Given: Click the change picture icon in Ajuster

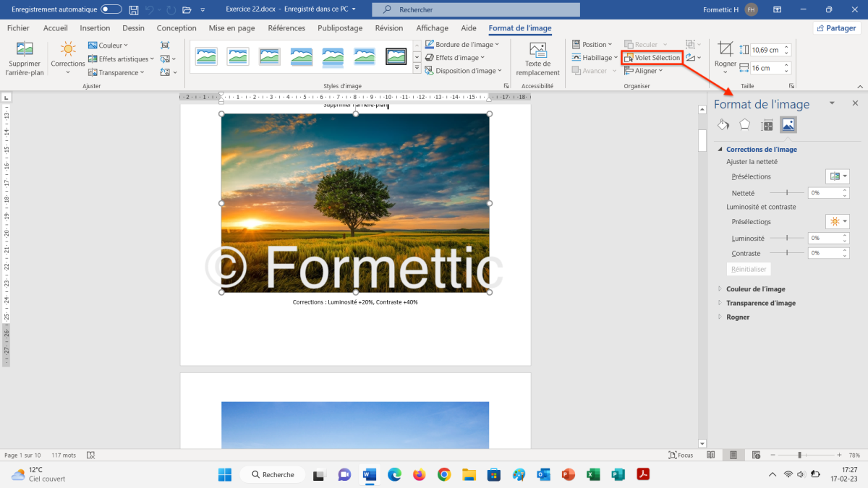Looking at the screenshot, I should coord(166,59).
